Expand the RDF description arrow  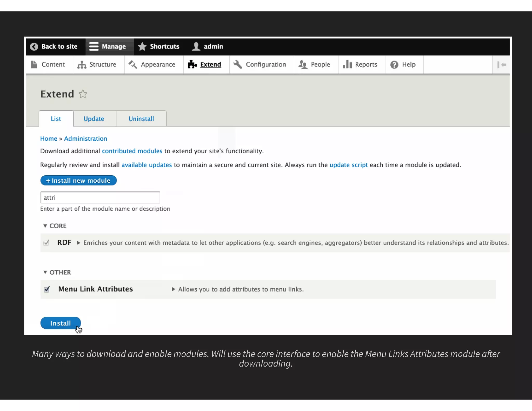pos(78,243)
